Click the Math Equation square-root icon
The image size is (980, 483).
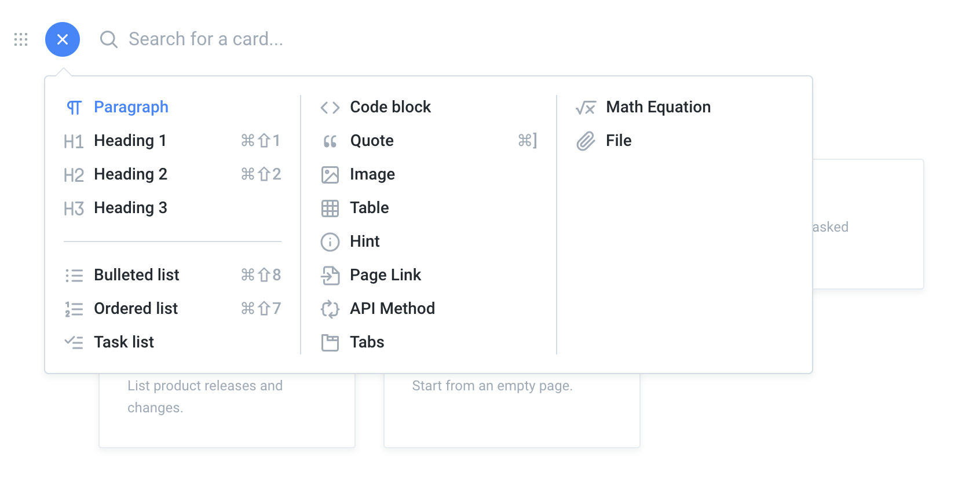586,108
